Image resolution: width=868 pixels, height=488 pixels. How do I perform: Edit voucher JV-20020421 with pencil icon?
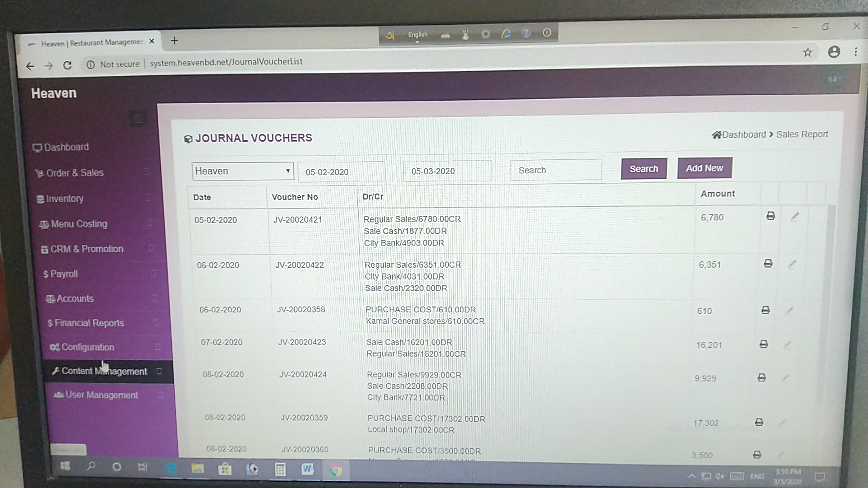tap(795, 217)
